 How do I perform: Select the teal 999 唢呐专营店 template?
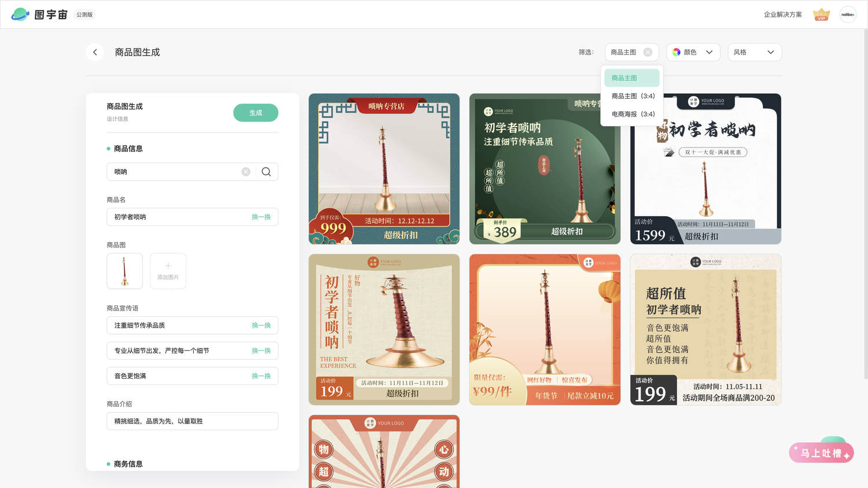(384, 169)
